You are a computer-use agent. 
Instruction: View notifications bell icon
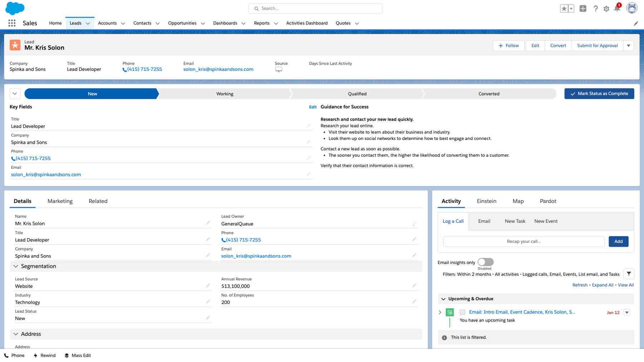pyautogui.click(x=617, y=8)
